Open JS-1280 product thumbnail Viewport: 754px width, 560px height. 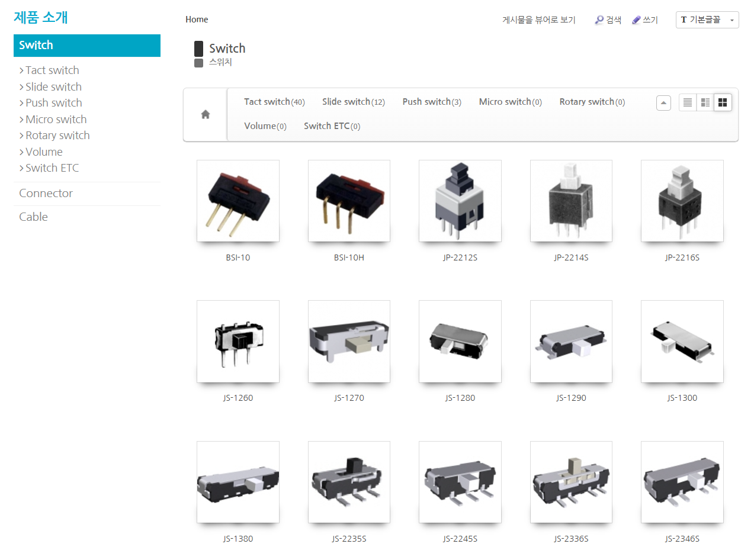pos(460,342)
